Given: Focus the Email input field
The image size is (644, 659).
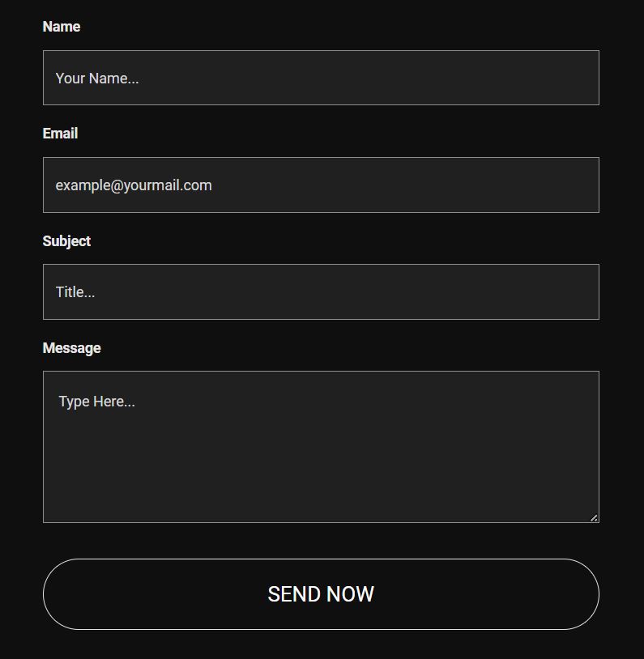Looking at the screenshot, I should 321,185.
